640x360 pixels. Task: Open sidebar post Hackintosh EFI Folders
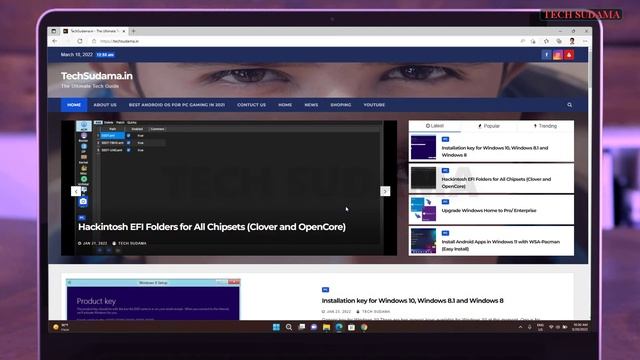pos(496,182)
